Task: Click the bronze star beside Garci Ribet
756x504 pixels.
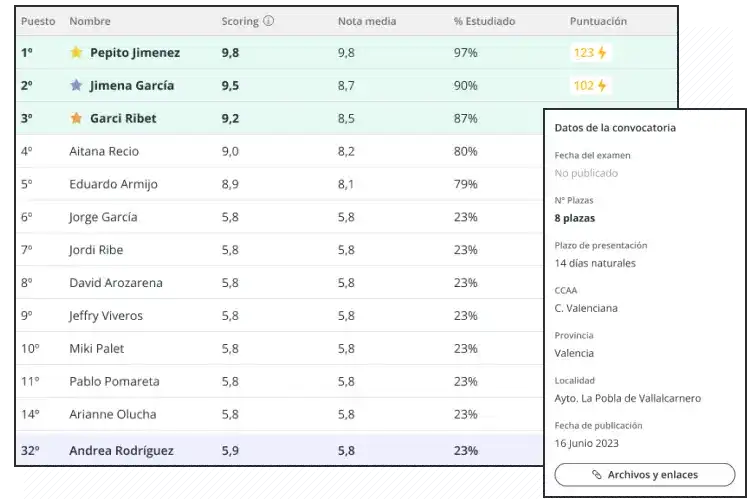Action: (x=76, y=118)
